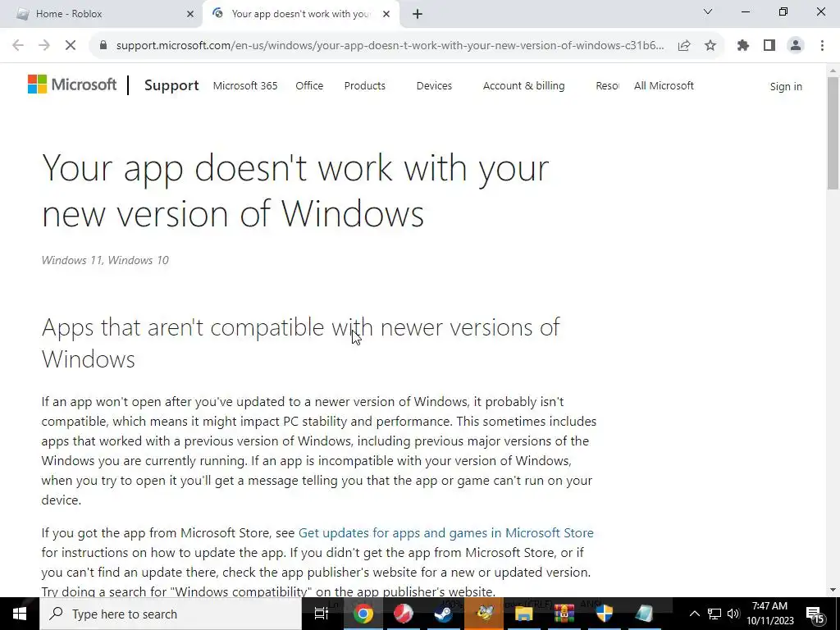Stop loading the current page

pos(71,46)
